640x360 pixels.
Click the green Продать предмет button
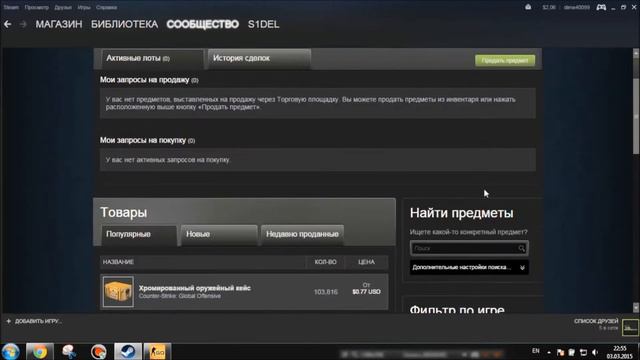505,60
